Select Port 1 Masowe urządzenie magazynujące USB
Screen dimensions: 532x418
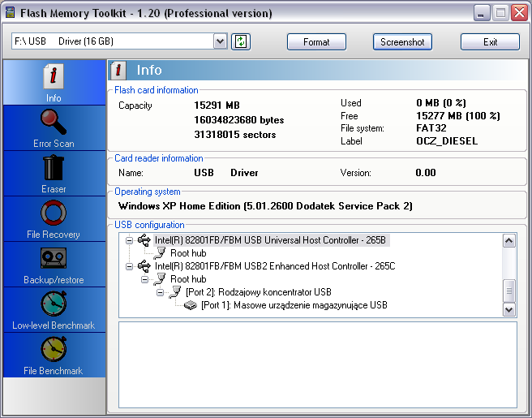[294, 305]
